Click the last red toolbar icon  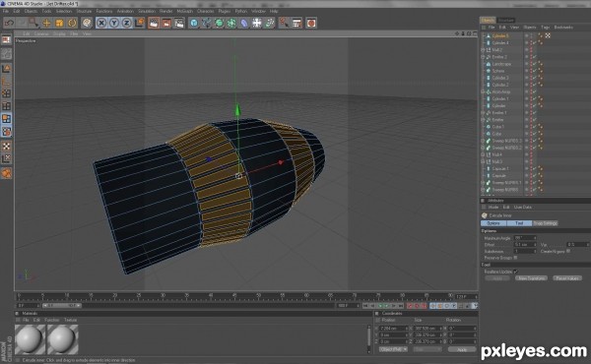tap(311, 23)
